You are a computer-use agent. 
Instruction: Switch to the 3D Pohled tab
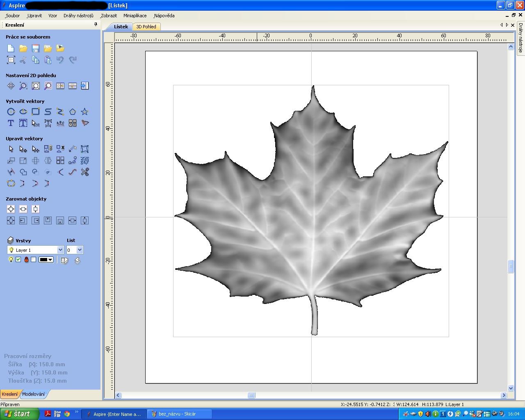[146, 27]
